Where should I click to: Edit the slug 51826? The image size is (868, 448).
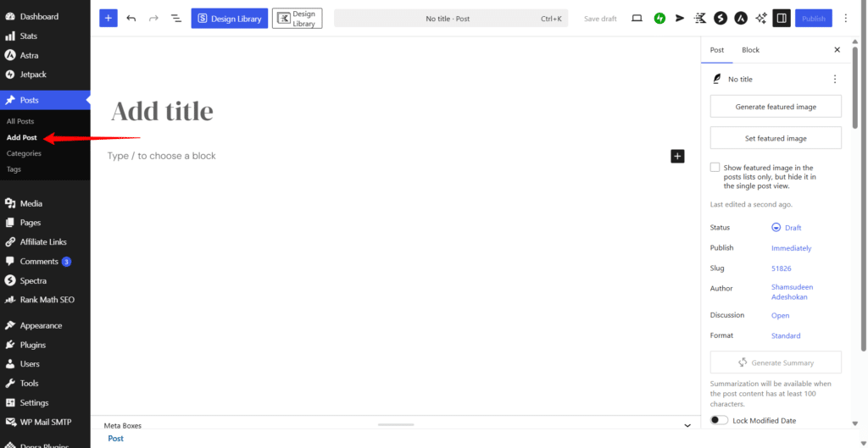[x=781, y=268]
